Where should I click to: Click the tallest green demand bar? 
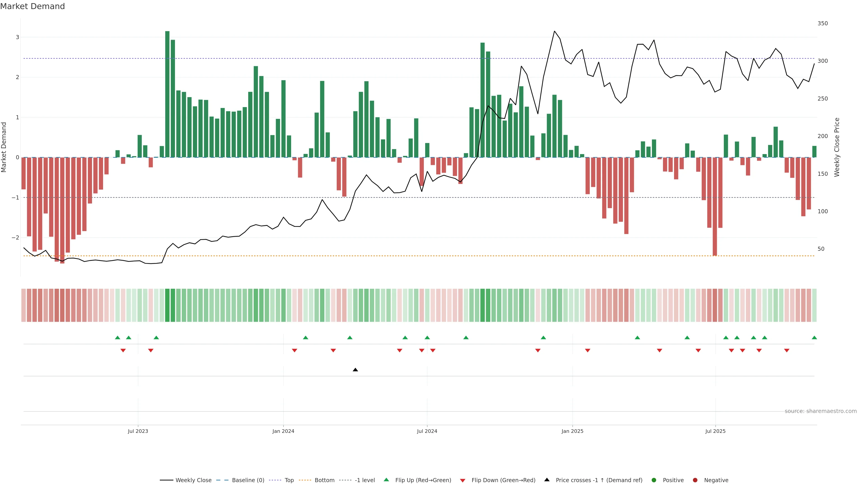pos(167,94)
